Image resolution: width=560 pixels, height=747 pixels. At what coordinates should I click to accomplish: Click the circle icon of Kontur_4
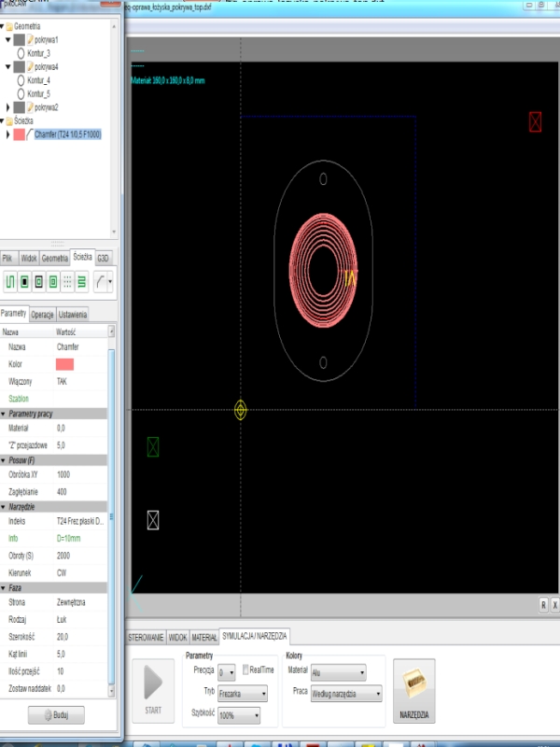21,80
